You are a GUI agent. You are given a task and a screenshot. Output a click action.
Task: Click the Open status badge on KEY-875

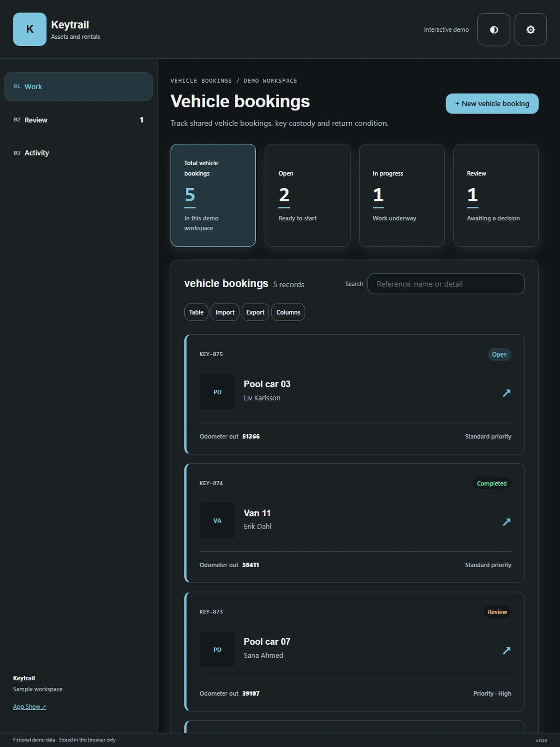(499, 354)
